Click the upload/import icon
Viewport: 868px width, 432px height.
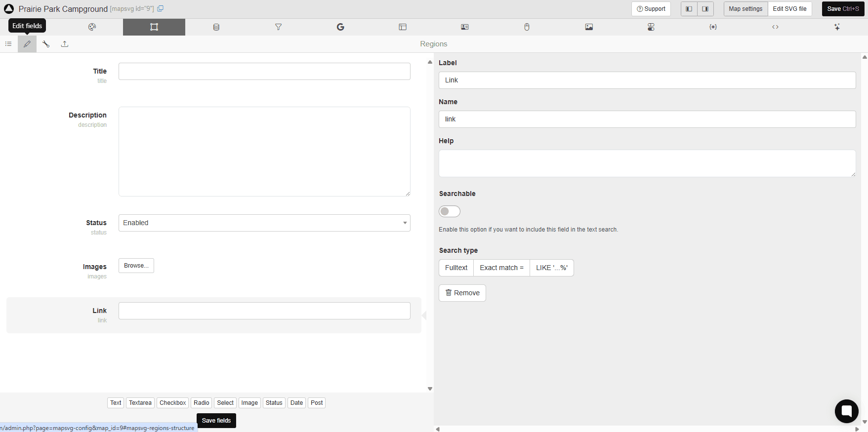(x=65, y=44)
